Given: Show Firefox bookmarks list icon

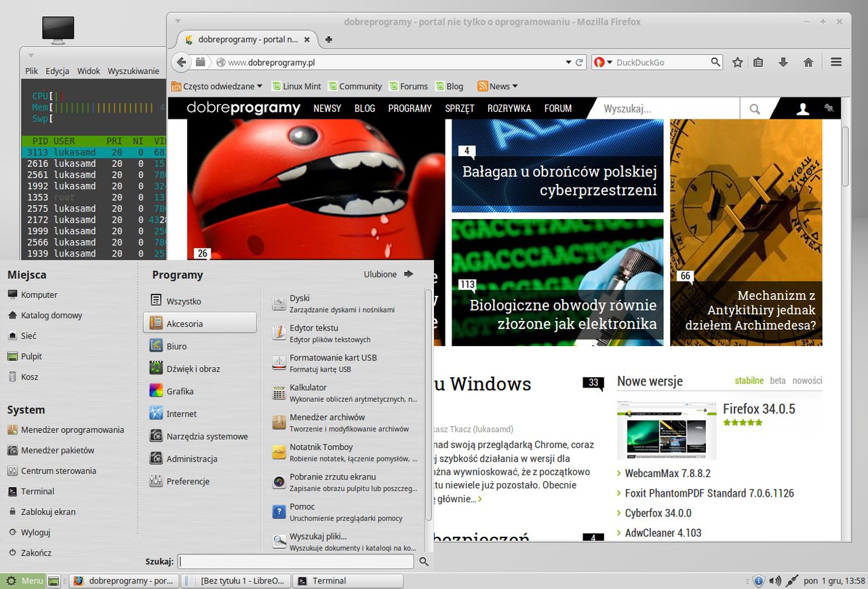Looking at the screenshot, I should [759, 62].
